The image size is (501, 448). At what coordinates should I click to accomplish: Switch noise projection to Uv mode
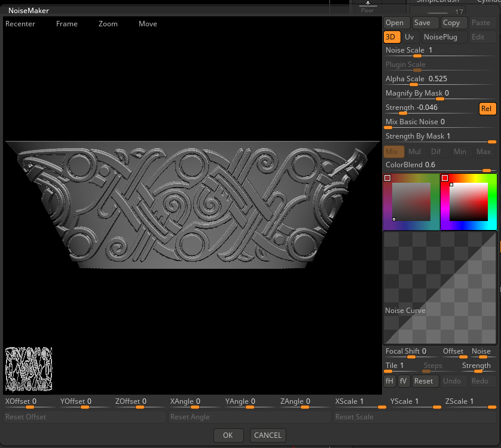pyautogui.click(x=411, y=37)
